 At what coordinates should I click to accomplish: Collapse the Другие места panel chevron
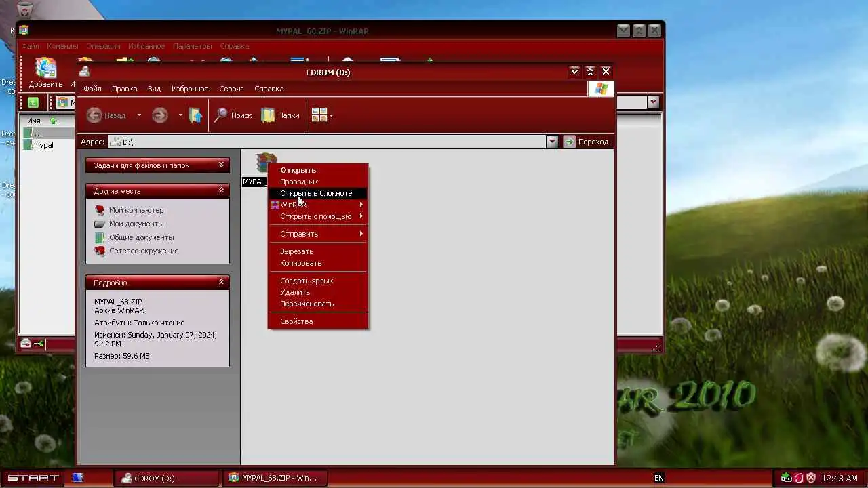tap(221, 191)
